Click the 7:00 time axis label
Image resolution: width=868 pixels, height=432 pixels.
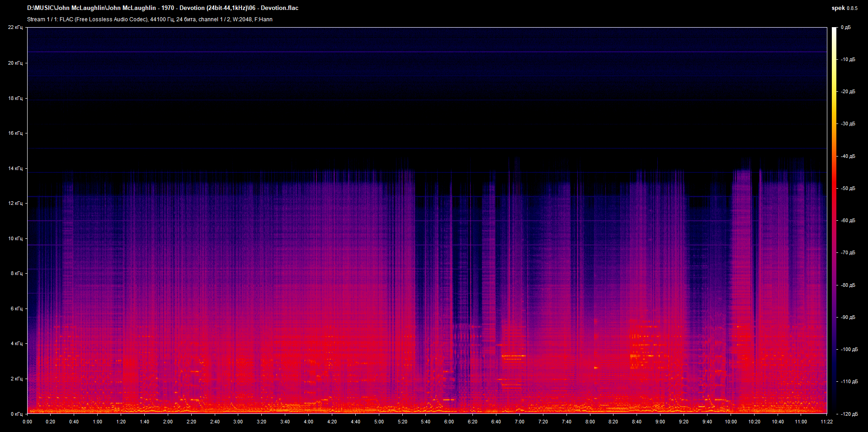519,422
